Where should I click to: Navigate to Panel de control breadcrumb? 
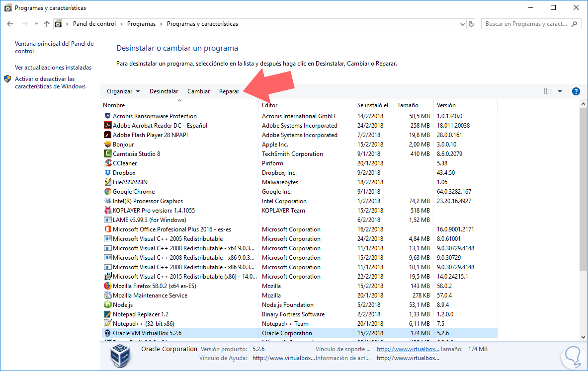(x=94, y=24)
